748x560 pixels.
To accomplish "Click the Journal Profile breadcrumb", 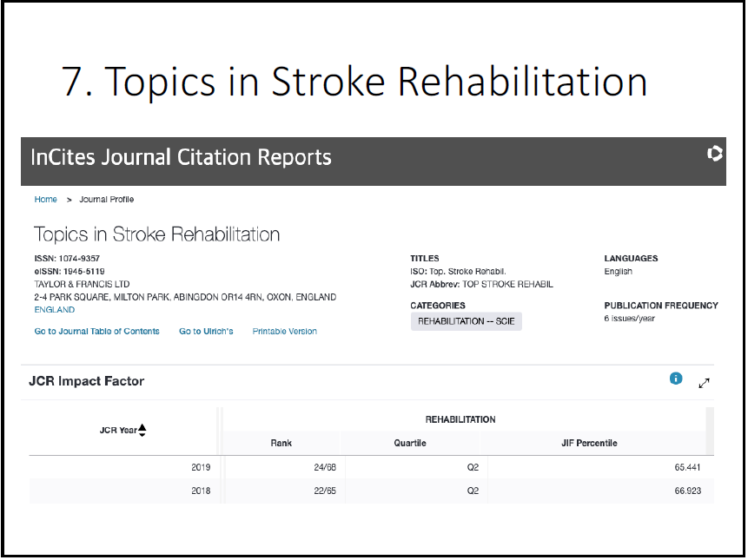I will 107,200.
